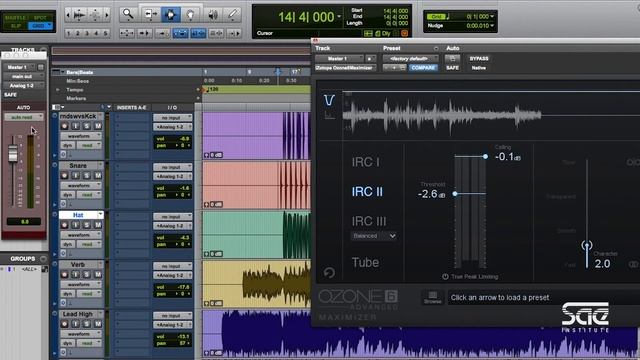Open Hat output Analog 1-2 selector
The width and height of the screenshot is (640, 360).
tap(173, 226)
